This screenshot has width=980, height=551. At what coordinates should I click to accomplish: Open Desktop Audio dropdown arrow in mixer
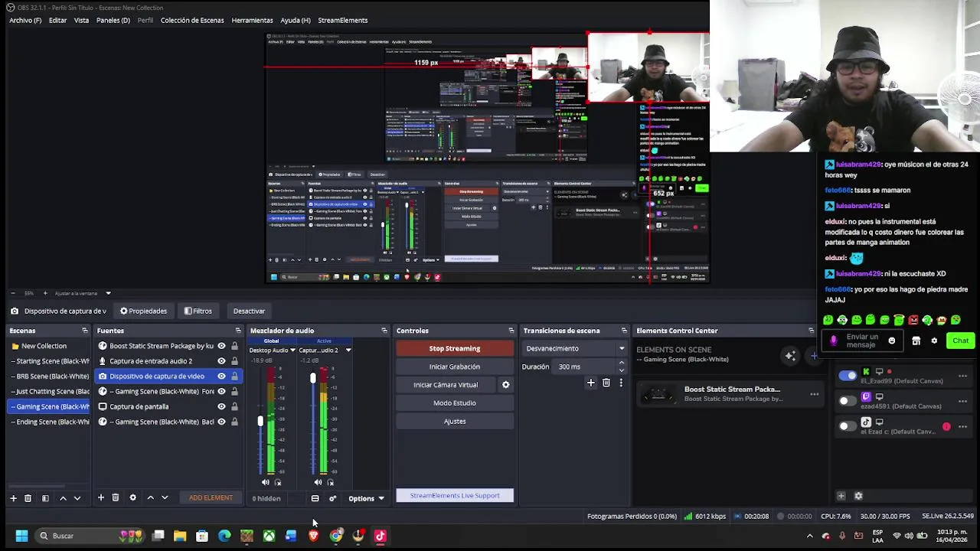pyautogui.click(x=292, y=350)
